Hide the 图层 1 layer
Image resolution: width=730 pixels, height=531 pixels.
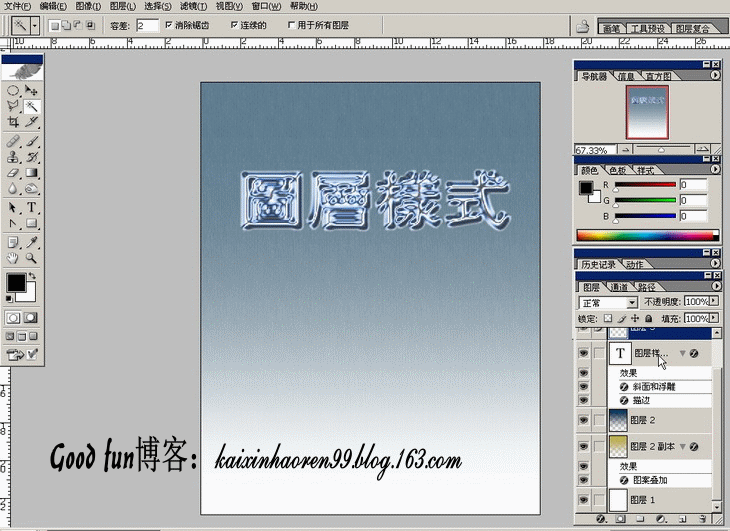click(583, 500)
